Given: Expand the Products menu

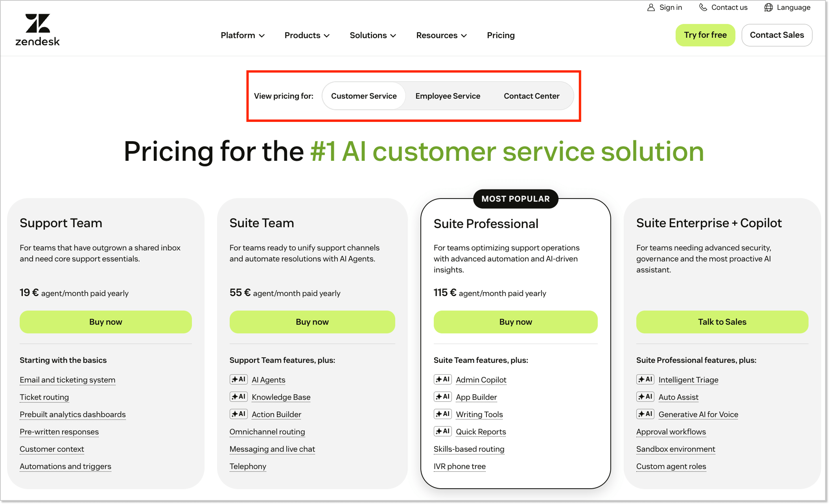Looking at the screenshot, I should click(307, 35).
